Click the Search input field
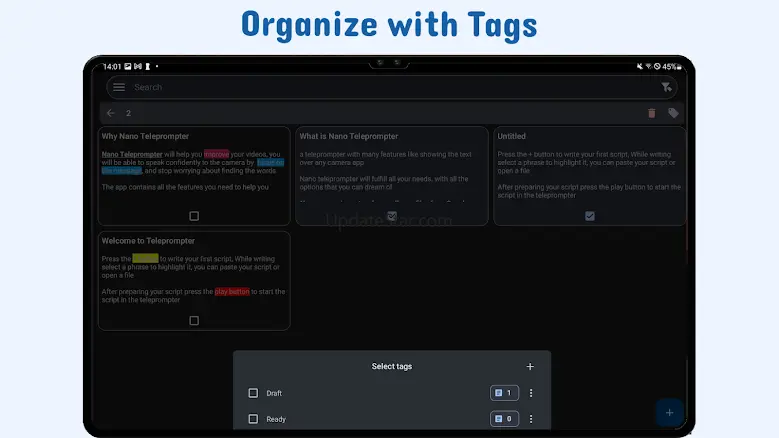The height and width of the screenshot is (438, 779). (x=391, y=87)
